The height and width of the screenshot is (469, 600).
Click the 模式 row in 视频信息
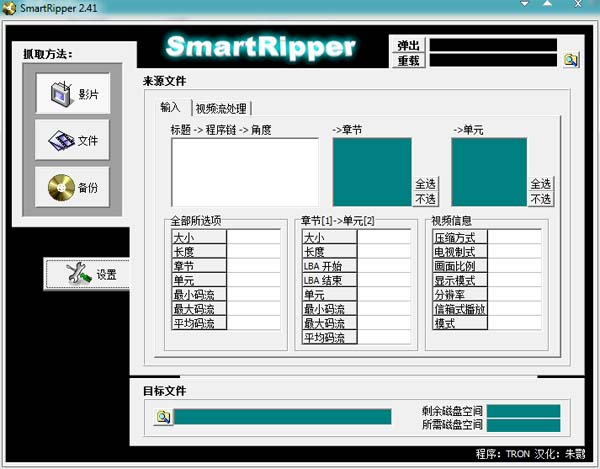point(487,323)
